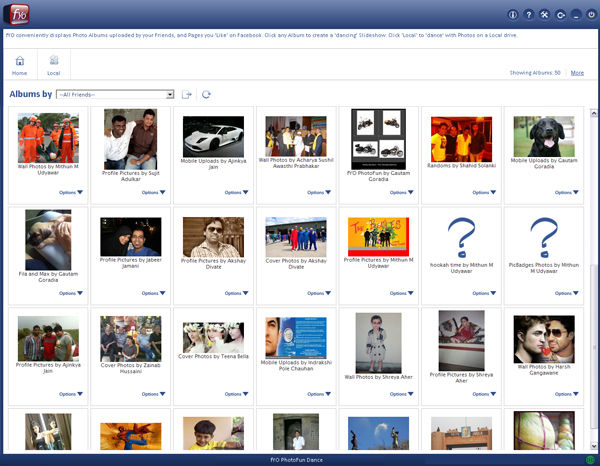The image size is (600, 466).
Task: Expand Options for Fila and Max album
Action: coord(71,293)
